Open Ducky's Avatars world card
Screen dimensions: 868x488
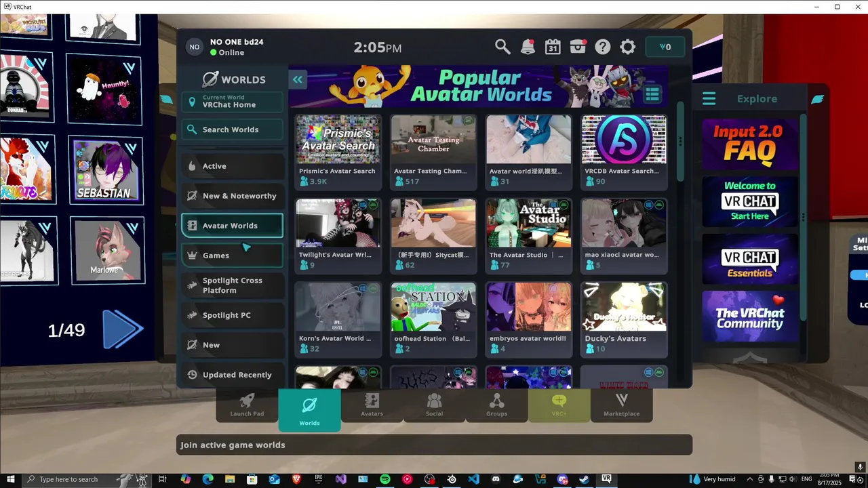click(624, 320)
